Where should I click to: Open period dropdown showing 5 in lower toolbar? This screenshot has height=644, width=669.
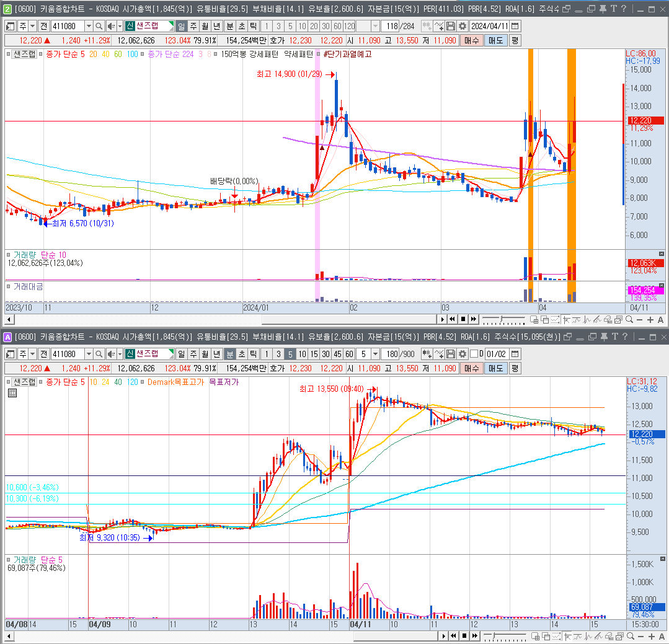pyautogui.click(x=375, y=354)
